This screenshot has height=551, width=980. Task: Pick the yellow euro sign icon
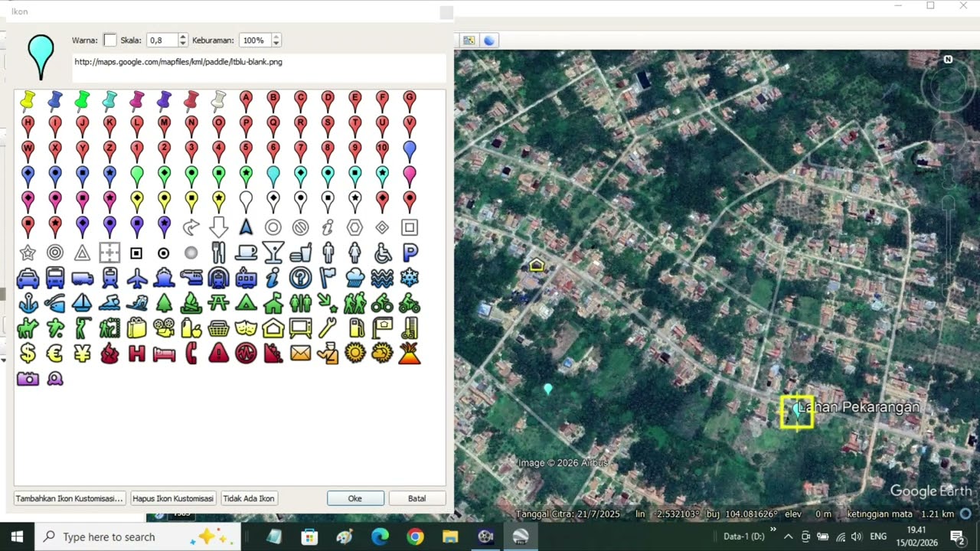click(x=55, y=354)
